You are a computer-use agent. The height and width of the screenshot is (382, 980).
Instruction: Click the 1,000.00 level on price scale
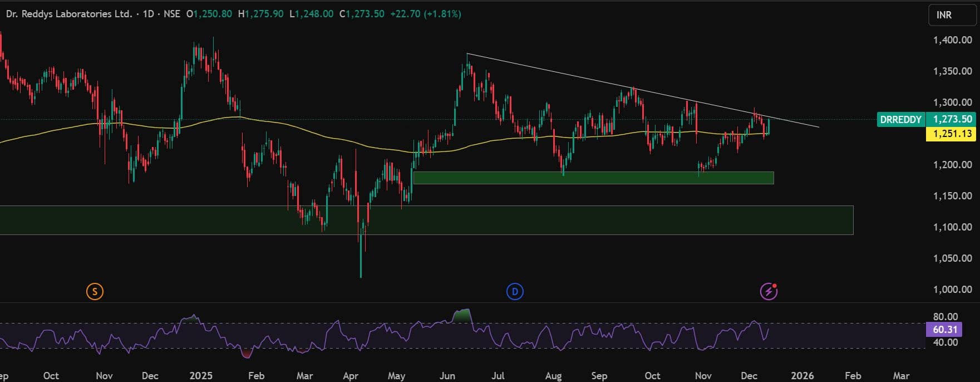click(x=952, y=290)
